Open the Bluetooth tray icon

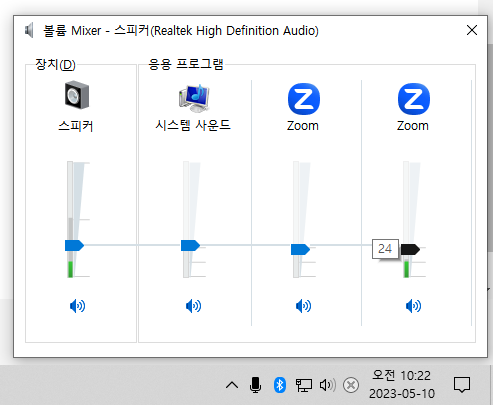280,385
